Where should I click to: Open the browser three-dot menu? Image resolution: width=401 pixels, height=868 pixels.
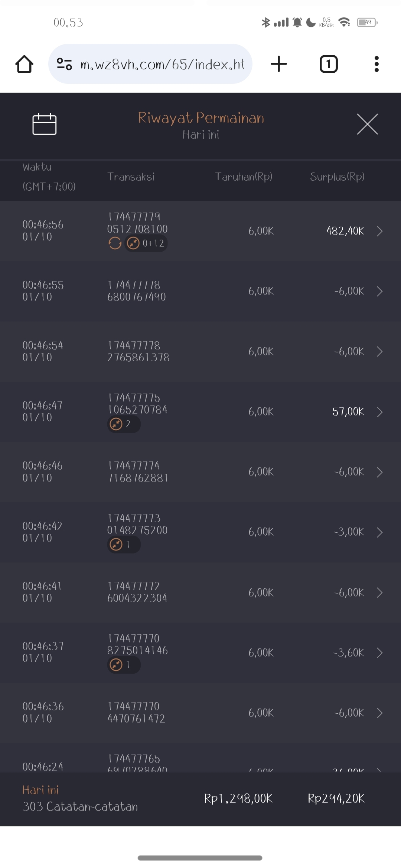(376, 64)
